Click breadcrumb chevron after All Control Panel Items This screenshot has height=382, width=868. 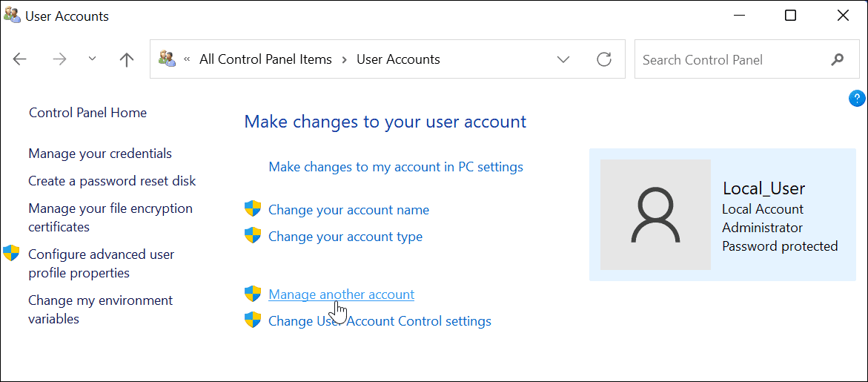click(345, 59)
